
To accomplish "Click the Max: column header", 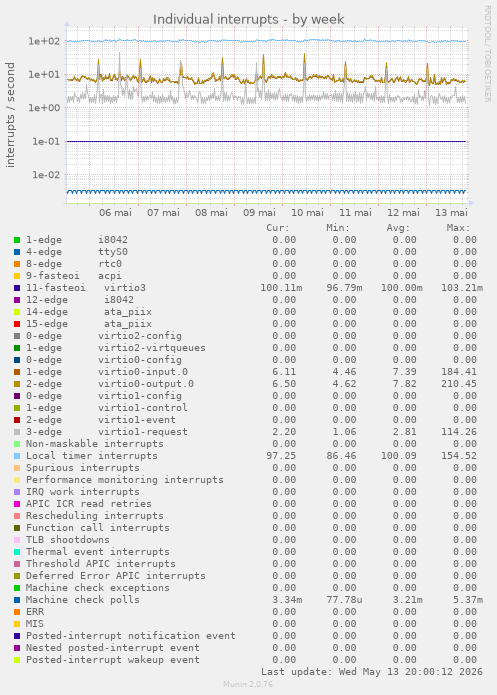I will click(458, 228).
